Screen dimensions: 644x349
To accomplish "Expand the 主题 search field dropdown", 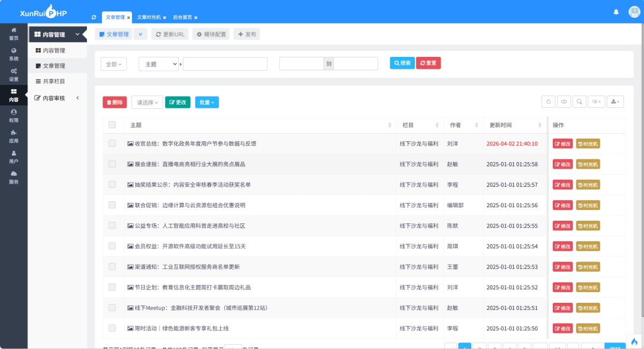I will coord(158,63).
